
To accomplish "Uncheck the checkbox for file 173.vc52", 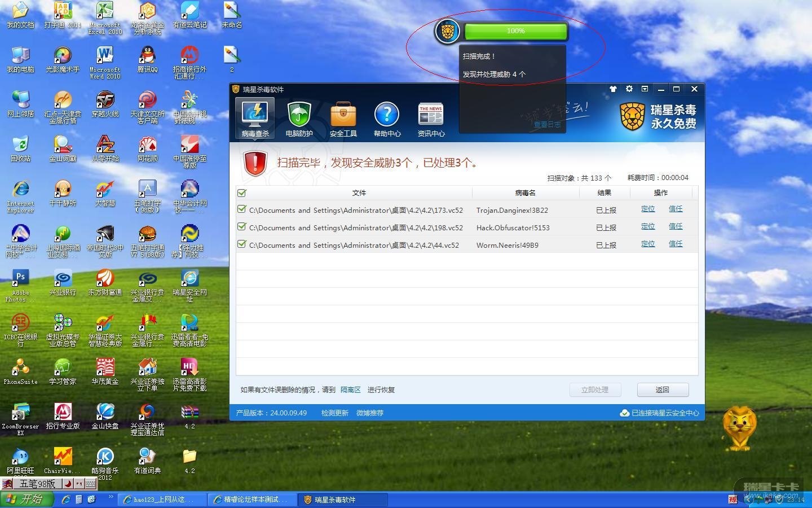I will click(242, 209).
